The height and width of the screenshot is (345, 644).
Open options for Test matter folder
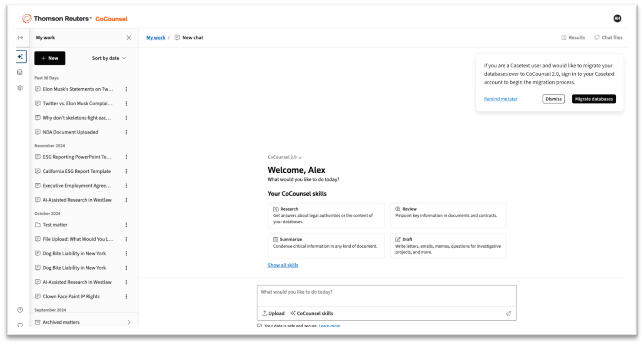(x=126, y=225)
